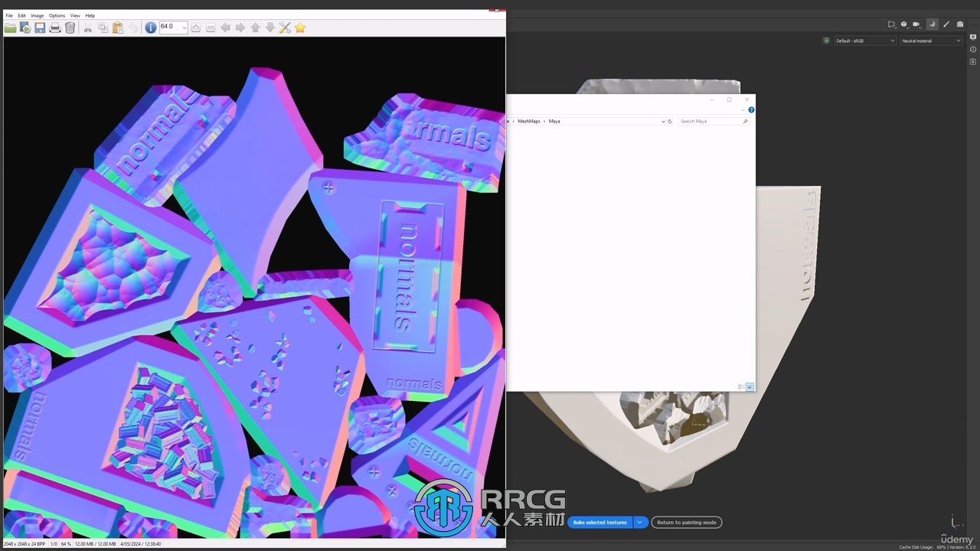Open the Neutral material dropdown
Screen dimensions: 980x551
coord(931,41)
